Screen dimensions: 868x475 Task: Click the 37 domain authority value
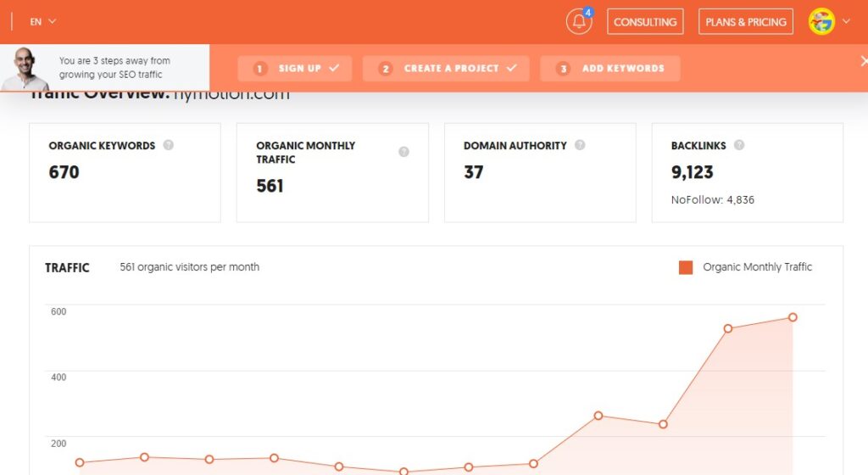click(473, 172)
